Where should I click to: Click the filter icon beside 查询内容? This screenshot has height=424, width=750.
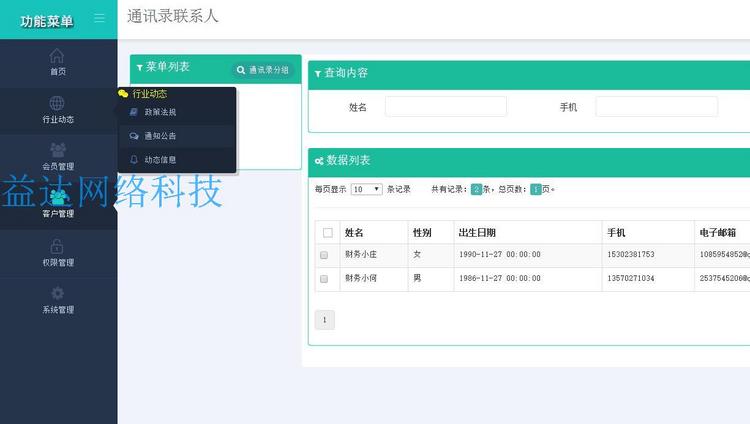pyautogui.click(x=318, y=74)
